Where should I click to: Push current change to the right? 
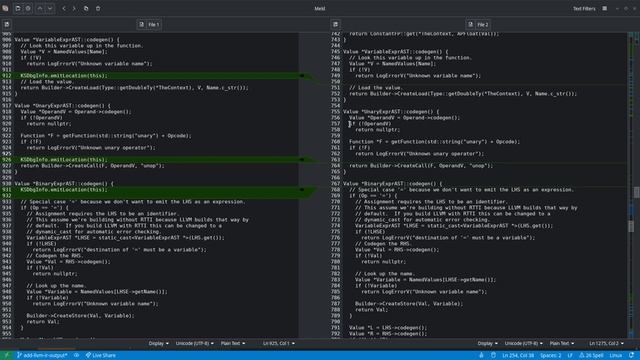[74, 8]
